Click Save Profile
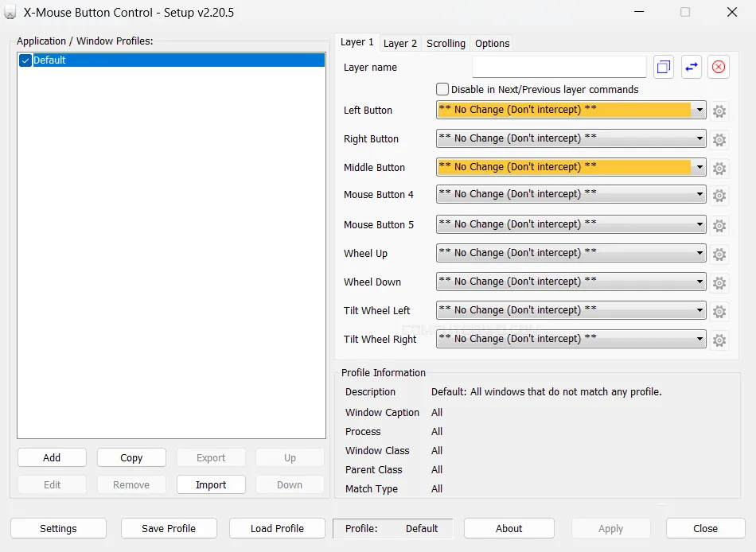This screenshot has width=756, height=552. point(169,528)
